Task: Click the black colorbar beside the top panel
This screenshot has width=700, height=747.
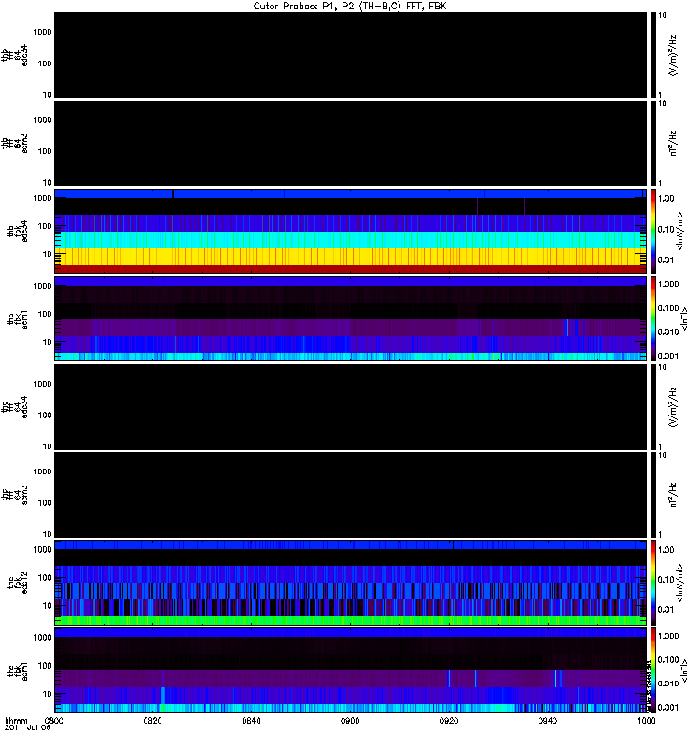Action: (653, 55)
